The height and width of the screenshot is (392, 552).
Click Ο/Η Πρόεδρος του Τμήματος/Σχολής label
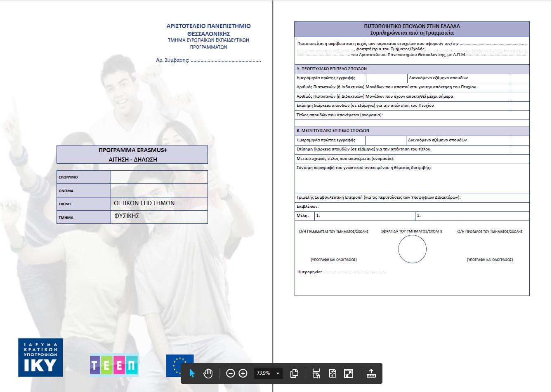(x=490, y=232)
